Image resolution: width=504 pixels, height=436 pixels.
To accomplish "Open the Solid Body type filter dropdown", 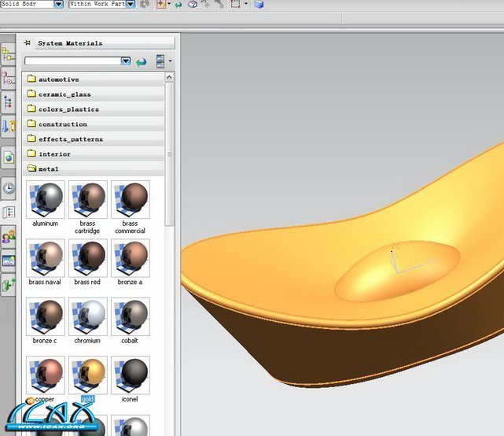I will click(59, 5).
